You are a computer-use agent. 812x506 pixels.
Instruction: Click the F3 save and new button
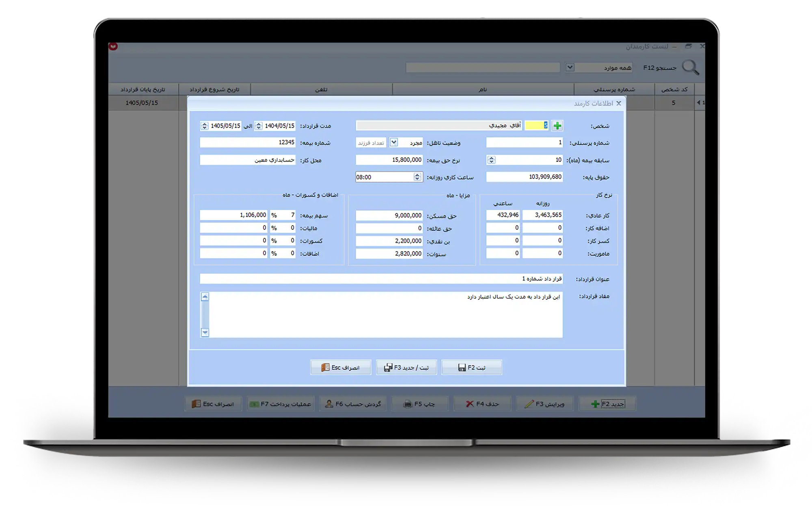pyautogui.click(x=406, y=367)
